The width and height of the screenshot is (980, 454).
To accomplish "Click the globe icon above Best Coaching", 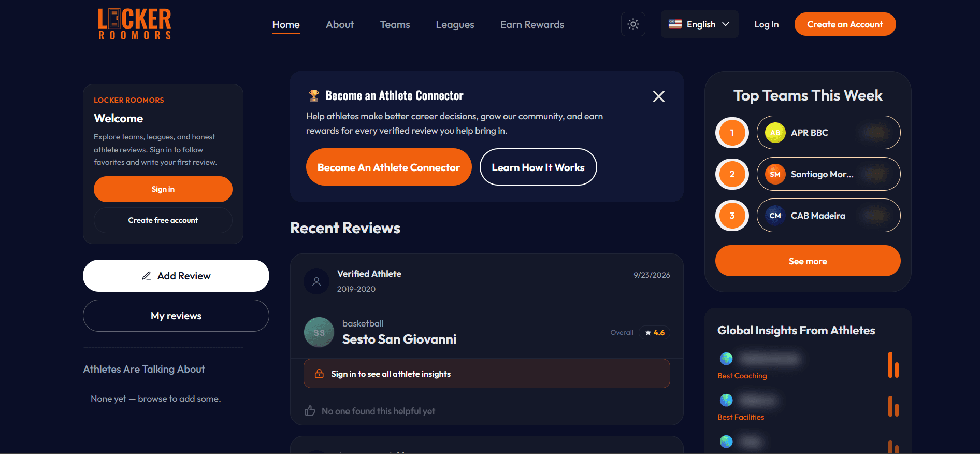I will pyautogui.click(x=726, y=359).
